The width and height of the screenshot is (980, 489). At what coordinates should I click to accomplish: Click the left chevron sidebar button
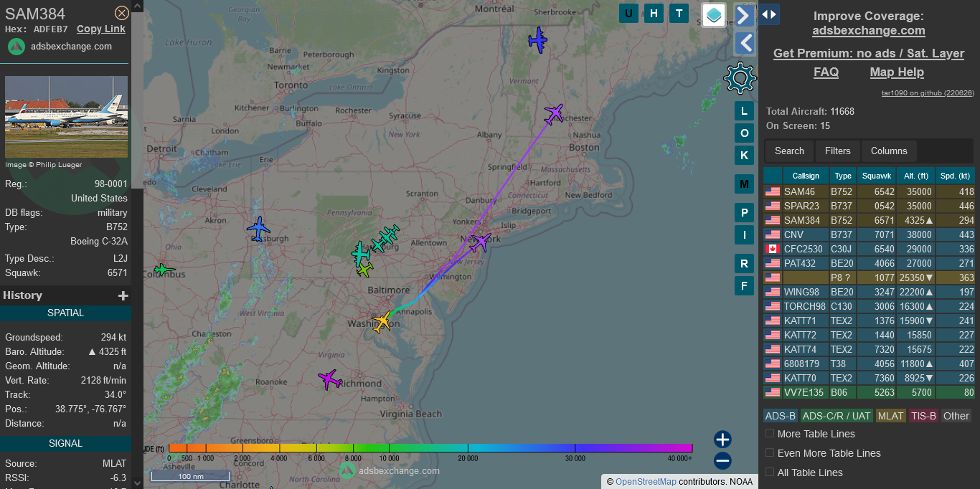pyautogui.click(x=745, y=44)
